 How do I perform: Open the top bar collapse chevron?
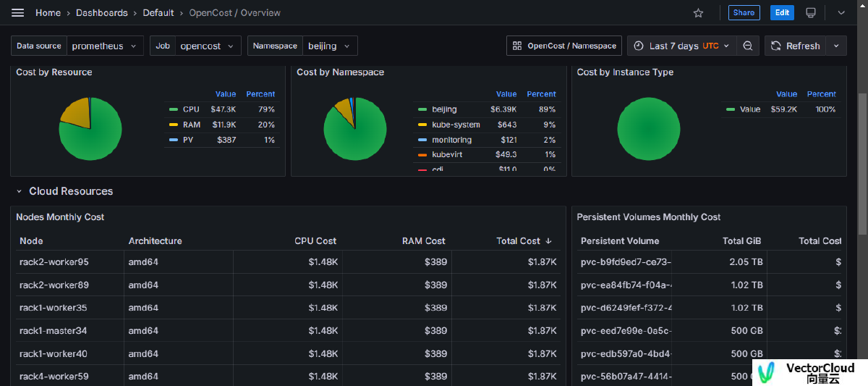pos(841,13)
